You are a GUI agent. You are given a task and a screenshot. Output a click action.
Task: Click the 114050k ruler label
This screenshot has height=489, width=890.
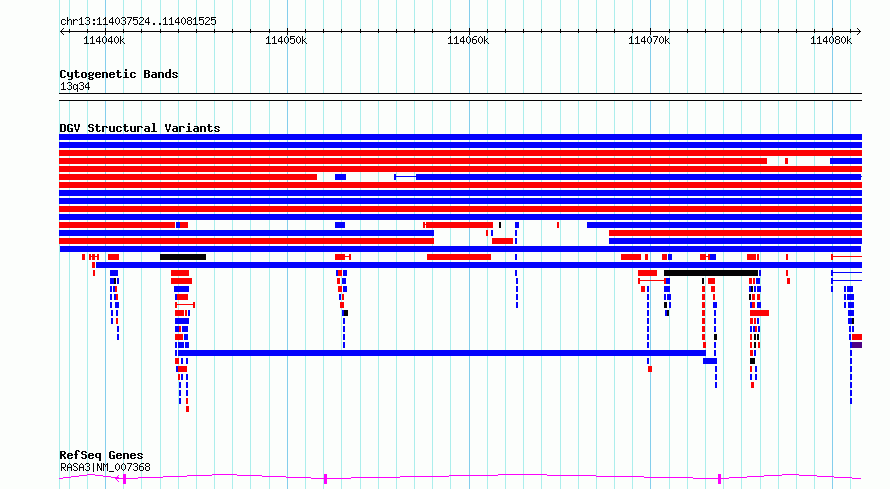pos(286,41)
